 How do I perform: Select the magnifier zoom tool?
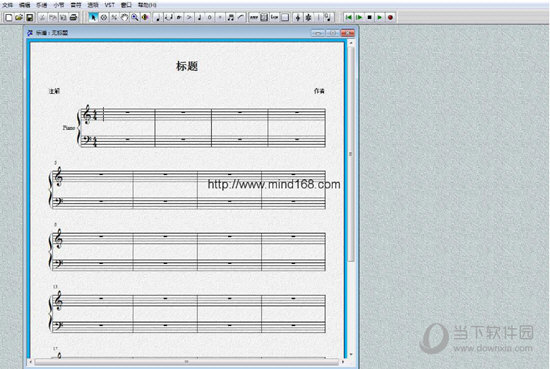[135, 17]
